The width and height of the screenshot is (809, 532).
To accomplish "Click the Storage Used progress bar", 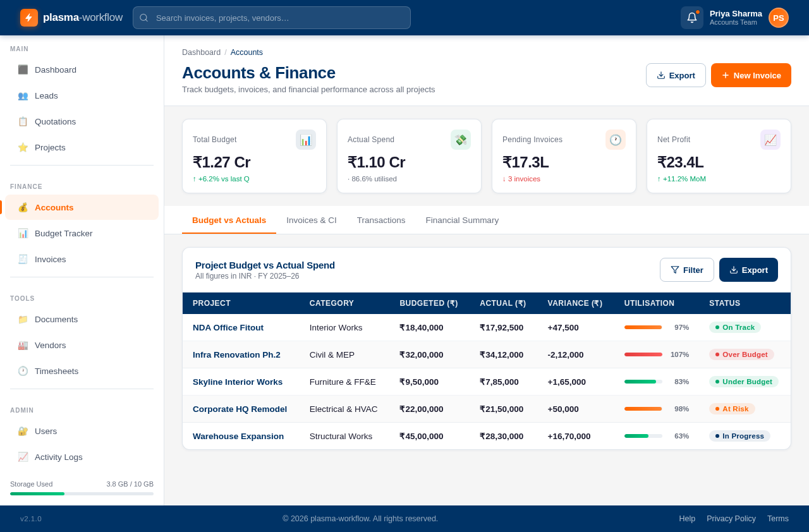I will coord(82,493).
